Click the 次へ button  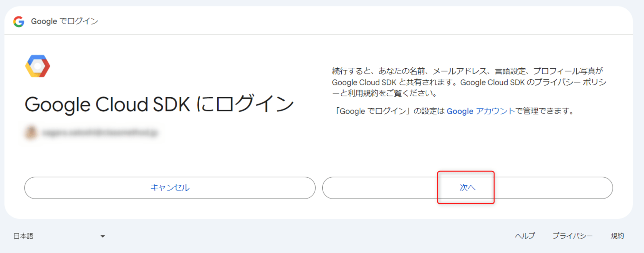467,188
